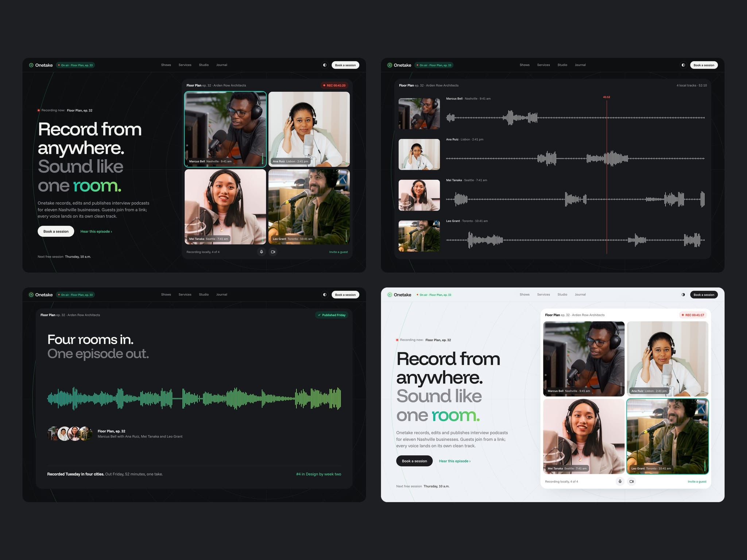Click the microphone icon in the light-theme panel
Image resolution: width=747 pixels, height=560 pixels.
[x=620, y=481]
